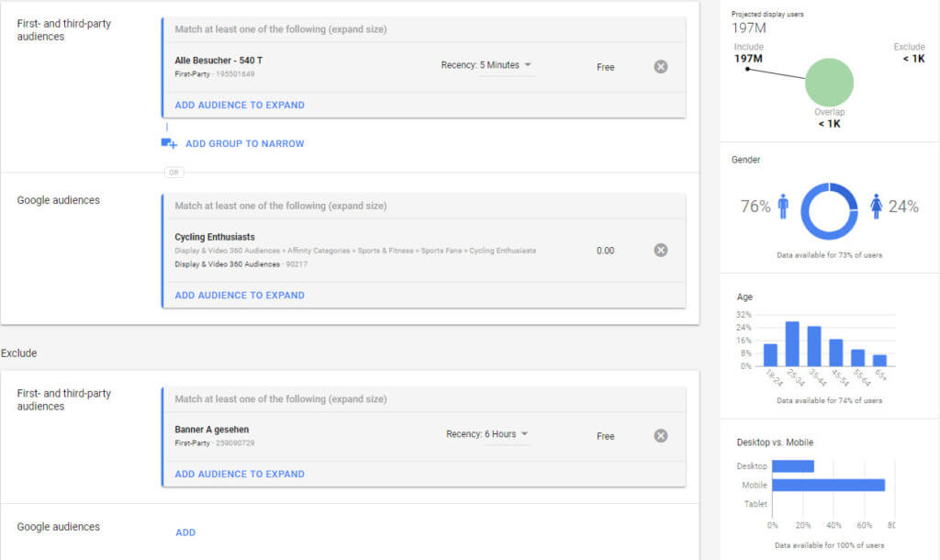Remove the Alle Besucher audience with X icon
Image resolution: width=940 pixels, height=560 pixels.
[x=661, y=66]
